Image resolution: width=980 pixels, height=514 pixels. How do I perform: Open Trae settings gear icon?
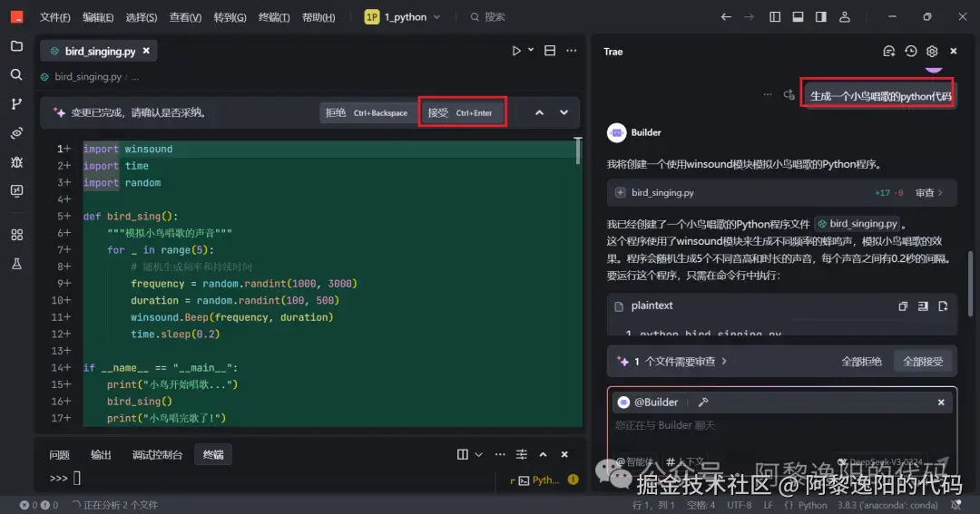932,51
